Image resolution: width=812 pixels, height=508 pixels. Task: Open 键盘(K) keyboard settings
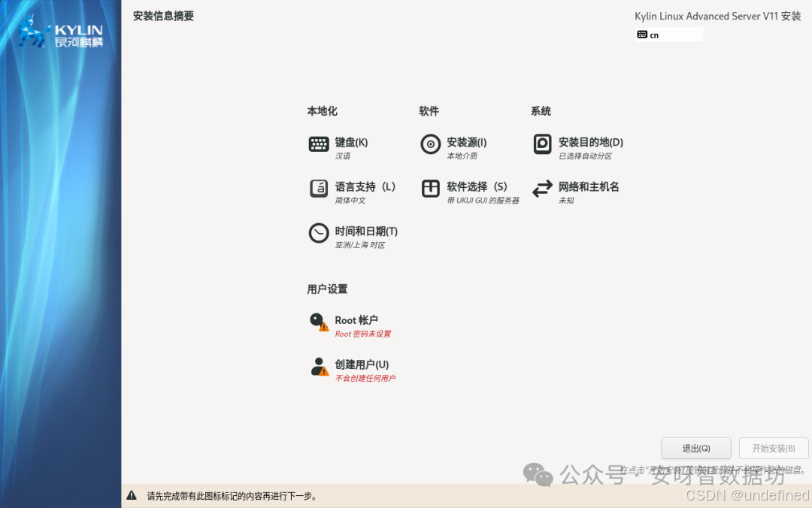pyautogui.click(x=351, y=143)
